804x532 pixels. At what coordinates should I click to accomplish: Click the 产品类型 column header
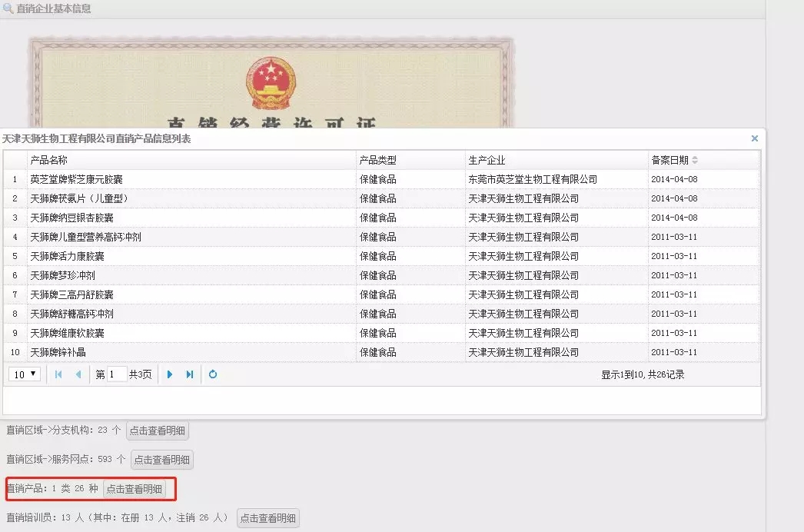[x=377, y=159]
